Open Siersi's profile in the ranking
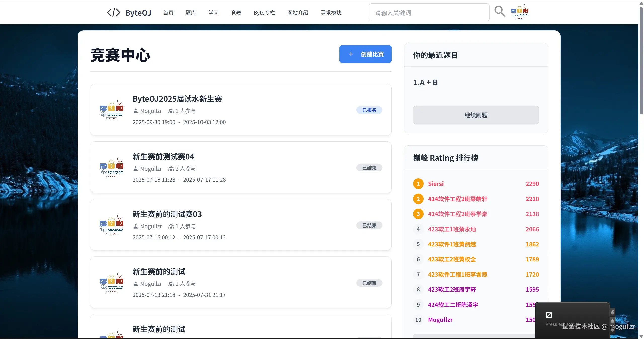 [x=436, y=184]
